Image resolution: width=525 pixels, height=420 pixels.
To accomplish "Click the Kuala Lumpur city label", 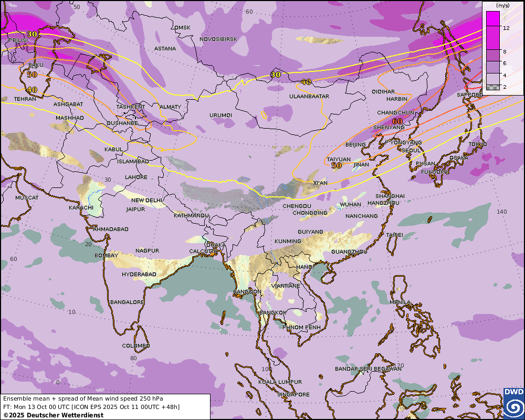I will point(281,382).
